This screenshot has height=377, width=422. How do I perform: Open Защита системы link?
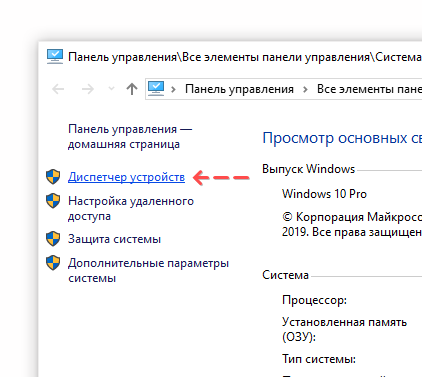pyautogui.click(x=114, y=239)
